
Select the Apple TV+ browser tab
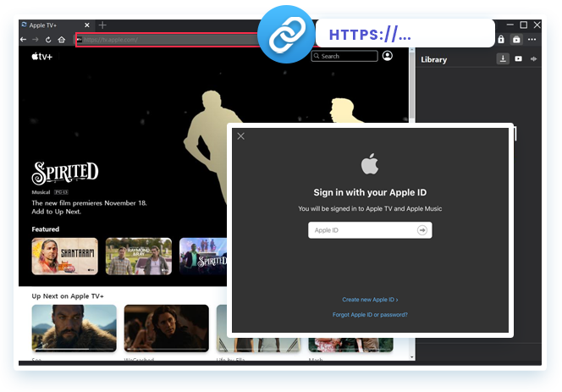point(56,25)
